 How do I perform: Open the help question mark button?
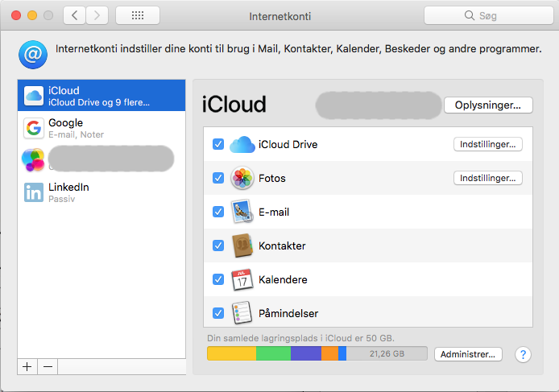coord(523,355)
